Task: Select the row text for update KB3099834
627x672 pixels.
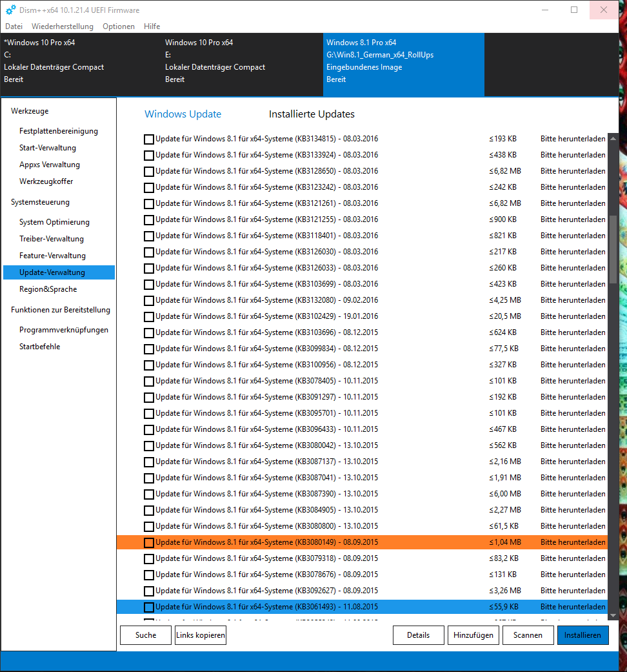Action: click(x=267, y=349)
